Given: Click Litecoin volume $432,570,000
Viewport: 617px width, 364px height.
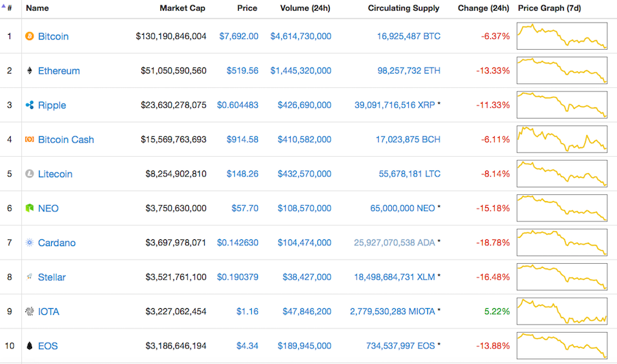Looking at the screenshot, I should coord(304,174).
